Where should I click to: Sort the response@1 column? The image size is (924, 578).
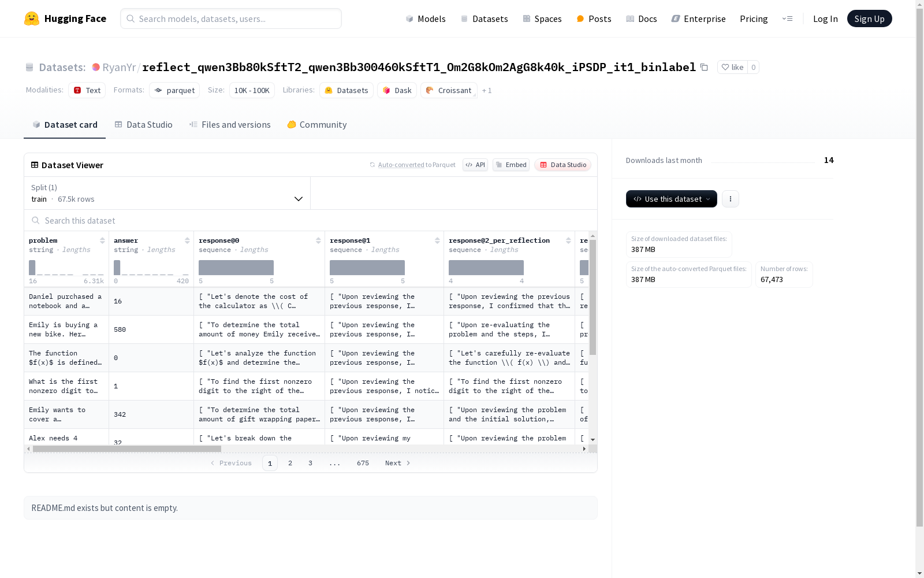437,240
